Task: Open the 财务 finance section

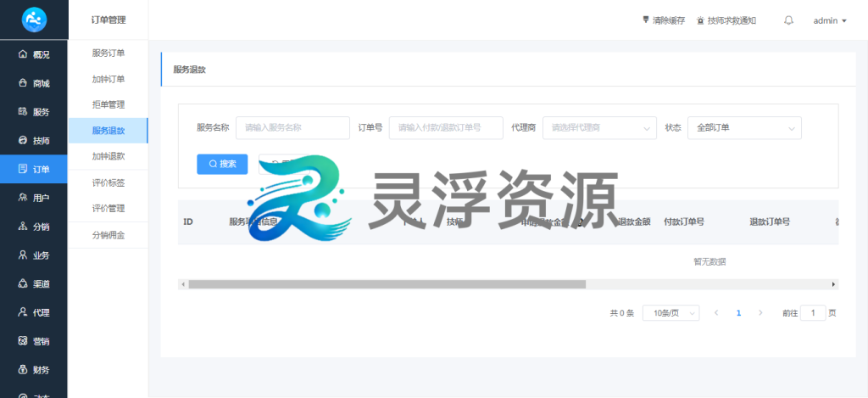Action: (34, 370)
